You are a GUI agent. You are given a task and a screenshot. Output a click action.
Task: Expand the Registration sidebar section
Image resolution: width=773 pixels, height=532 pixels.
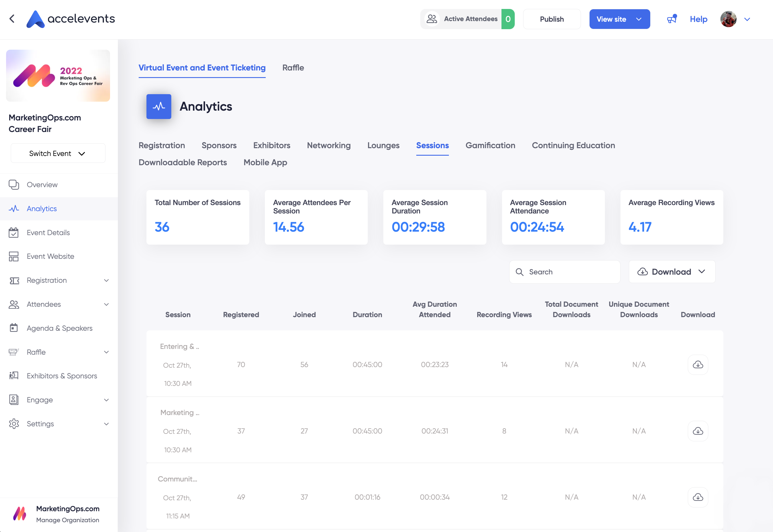[59, 280]
